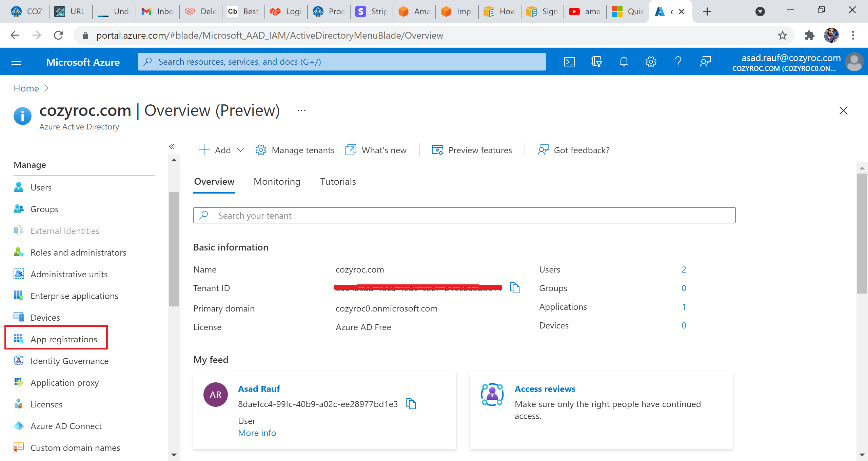Click Manage tenants
The width and height of the screenshot is (868, 461).
[x=295, y=150]
